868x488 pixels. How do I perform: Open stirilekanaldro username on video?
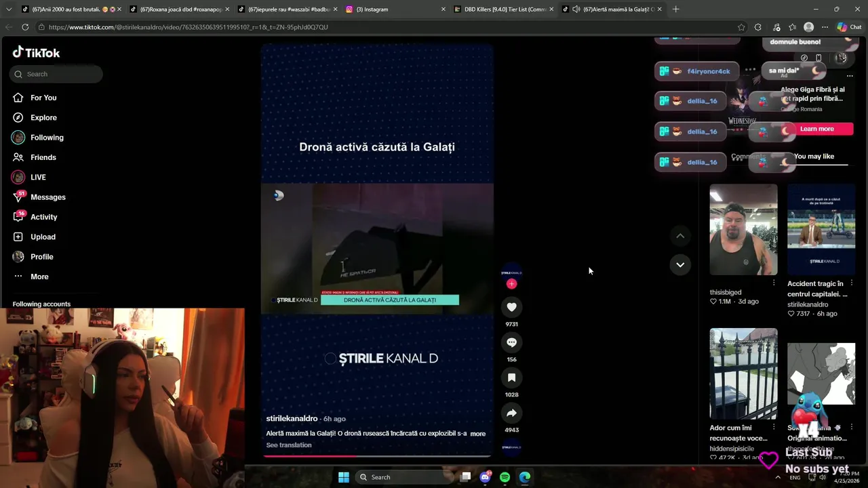point(292,419)
